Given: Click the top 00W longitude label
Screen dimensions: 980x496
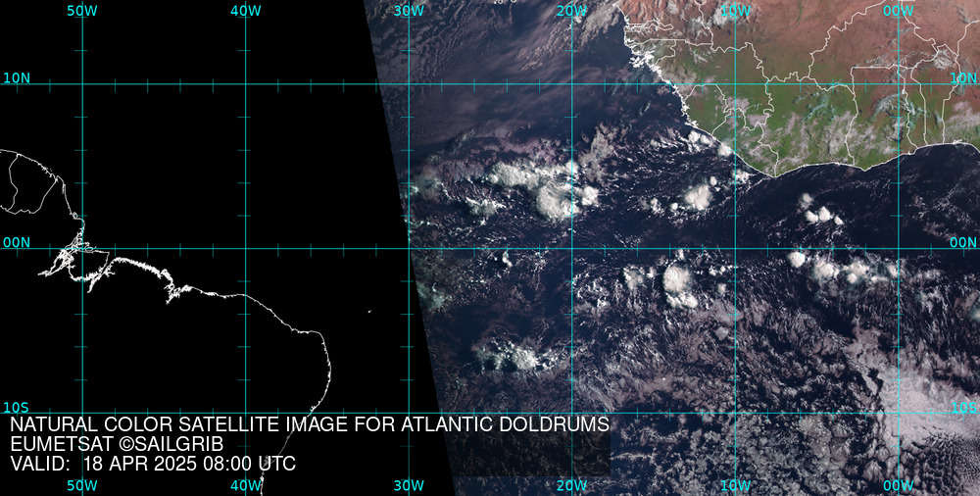Looking at the screenshot, I should tap(899, 11).
